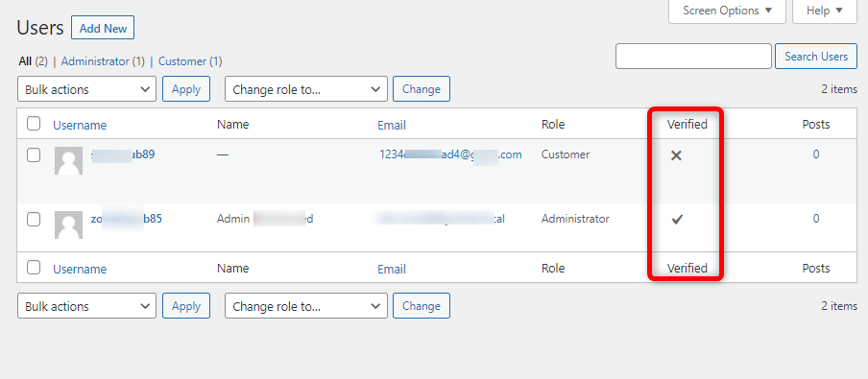Click the Name column header at top
This screenshot has width=868, height=379.
(232, 125)
